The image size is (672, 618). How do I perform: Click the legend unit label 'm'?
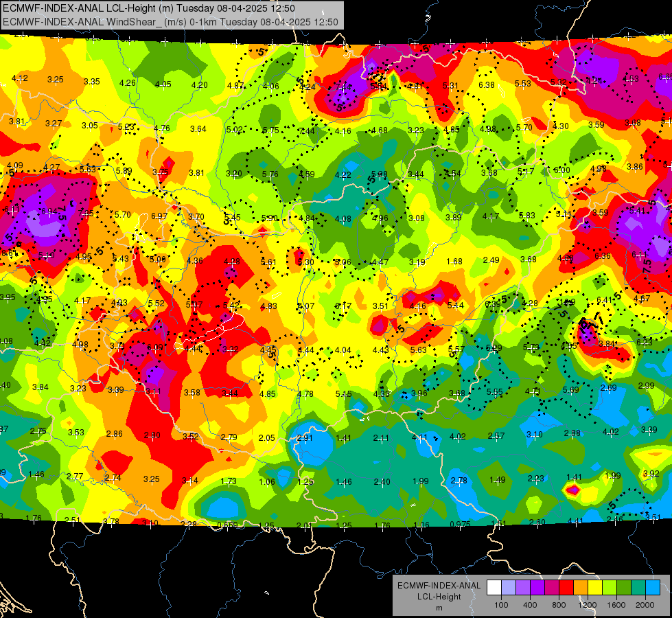pyautogui.click(x=439, y=608)
